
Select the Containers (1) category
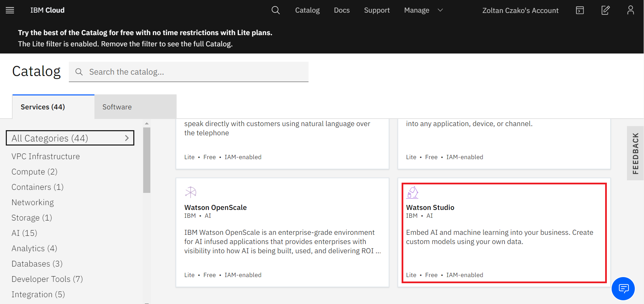tap(38, 187)
